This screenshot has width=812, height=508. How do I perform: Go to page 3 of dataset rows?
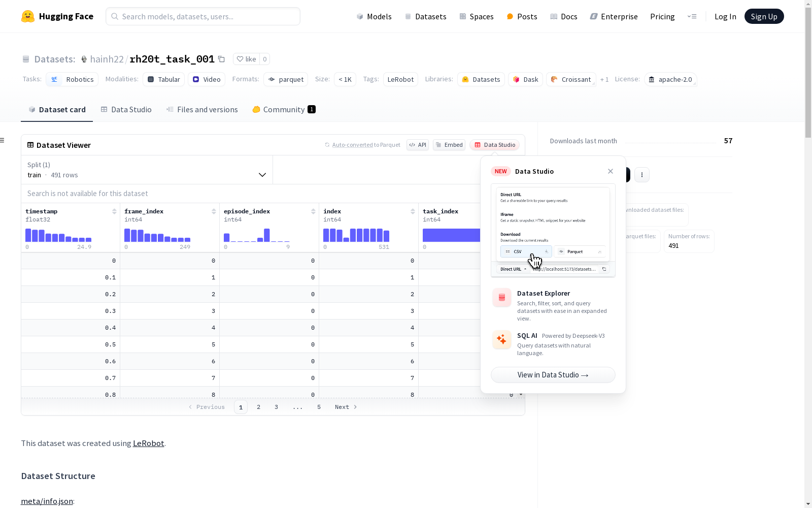(276, 407)
